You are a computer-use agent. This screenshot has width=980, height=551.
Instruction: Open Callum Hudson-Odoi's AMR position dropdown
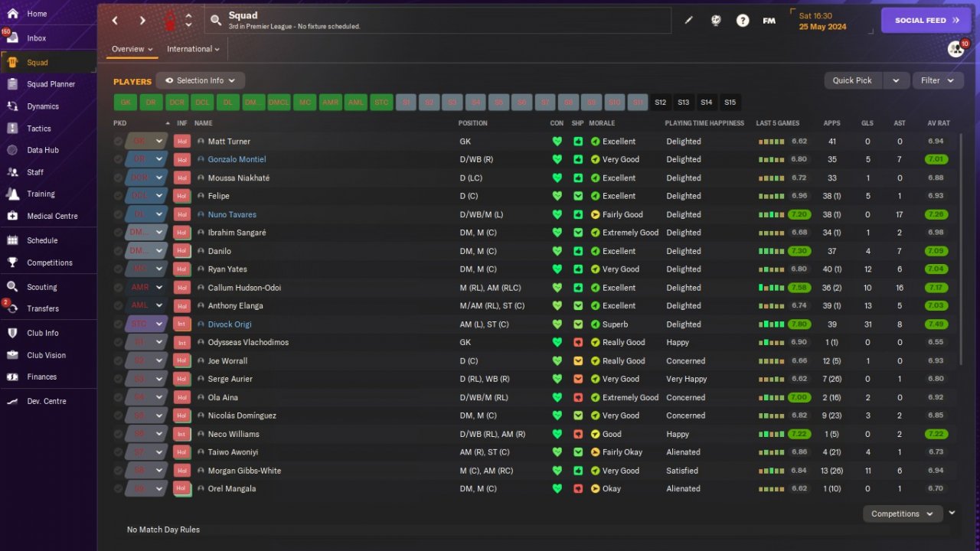click(x=146, y=288)
